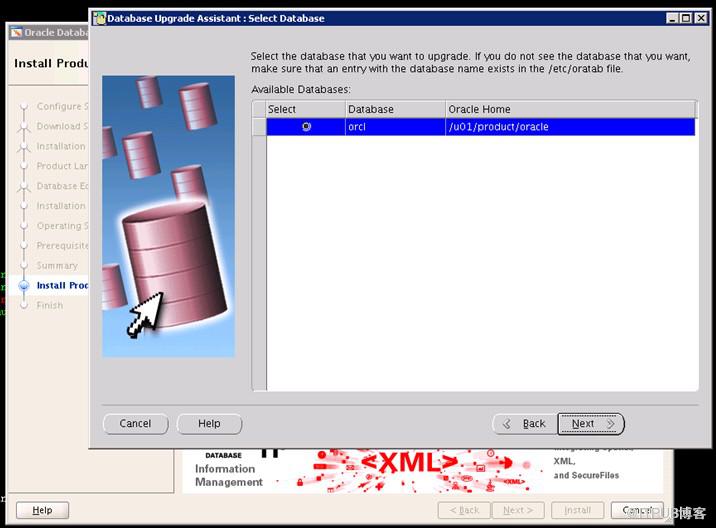Click the disabled Next button in installer window

point(518,510)
